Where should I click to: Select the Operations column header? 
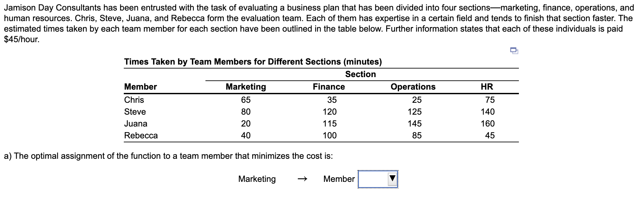click(413, 87)
